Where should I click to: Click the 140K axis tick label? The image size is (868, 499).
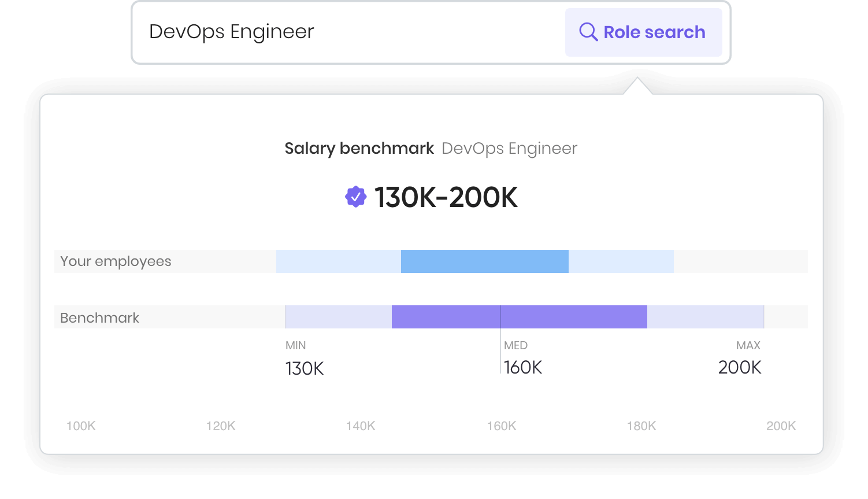361,426
